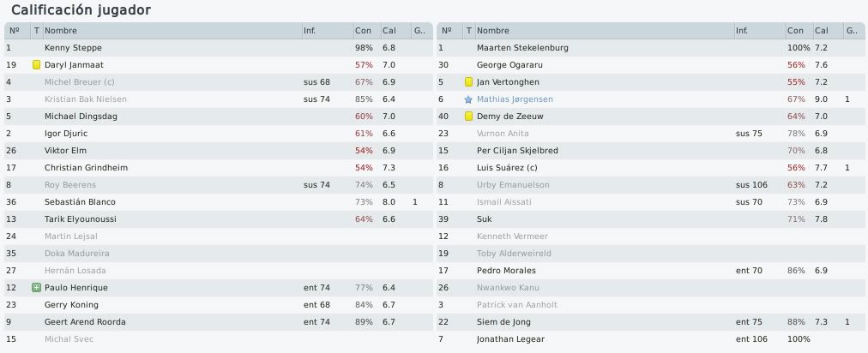Click the Calificación jugador panel title

[81, 10]
